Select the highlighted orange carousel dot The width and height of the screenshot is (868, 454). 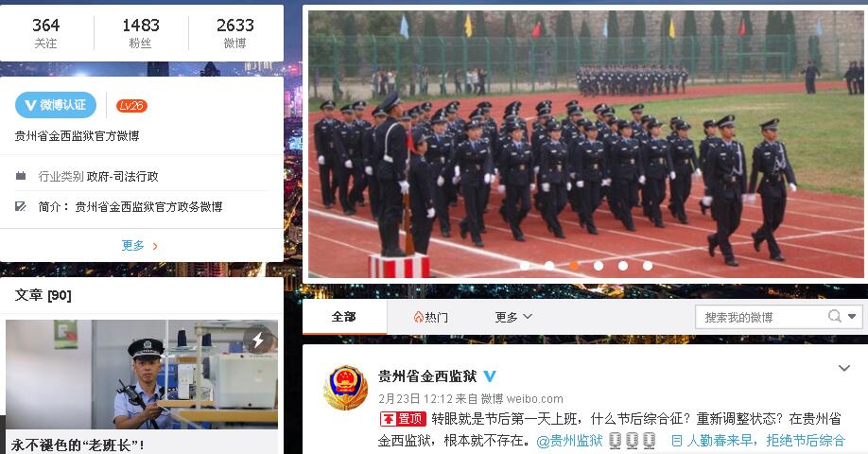[574, 266]
